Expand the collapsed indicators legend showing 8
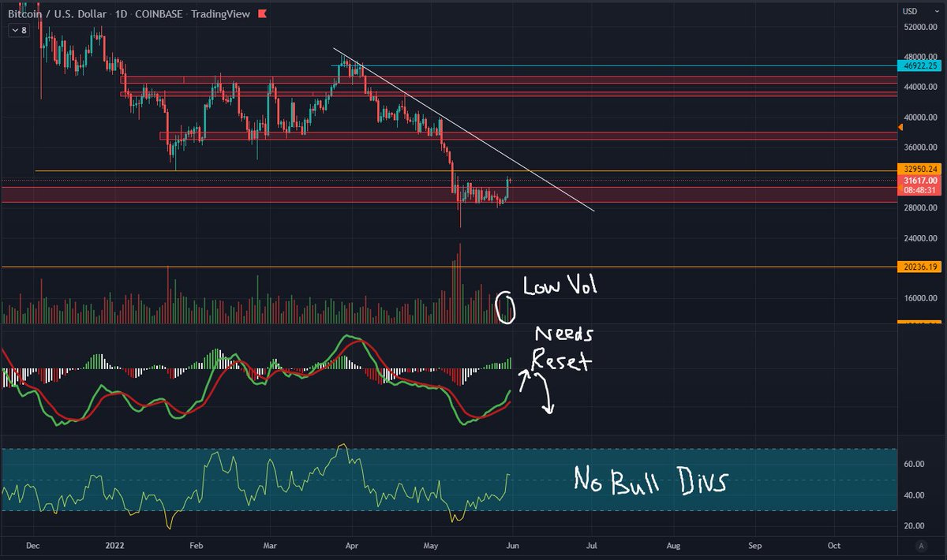The height and width of the screenshot is (560, 947). coord(19,30)
